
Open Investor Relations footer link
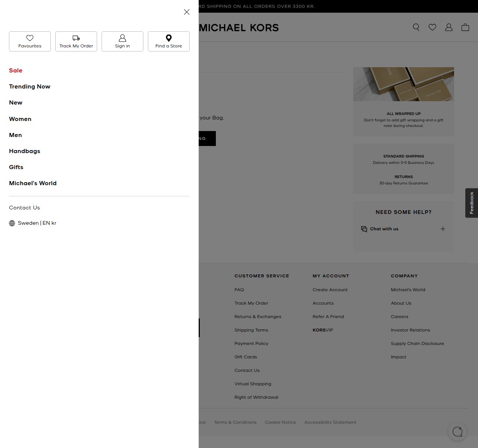tap(410, 330)
